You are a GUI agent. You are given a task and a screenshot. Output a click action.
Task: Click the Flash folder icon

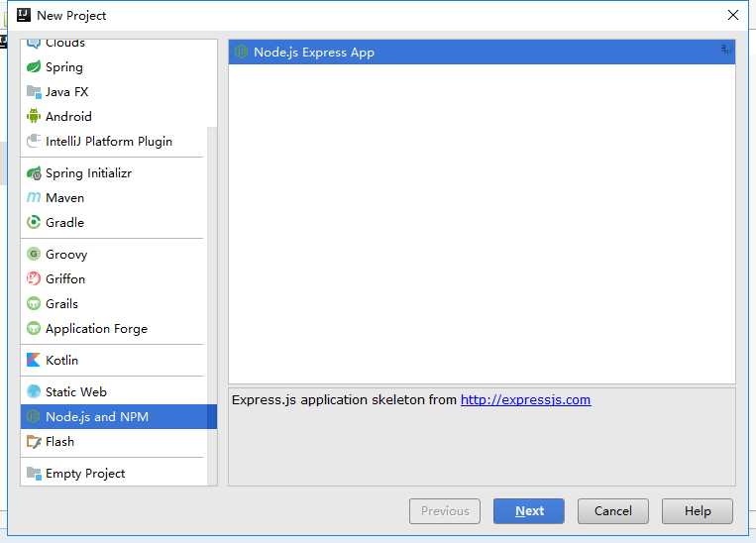[x=34, y=442]
